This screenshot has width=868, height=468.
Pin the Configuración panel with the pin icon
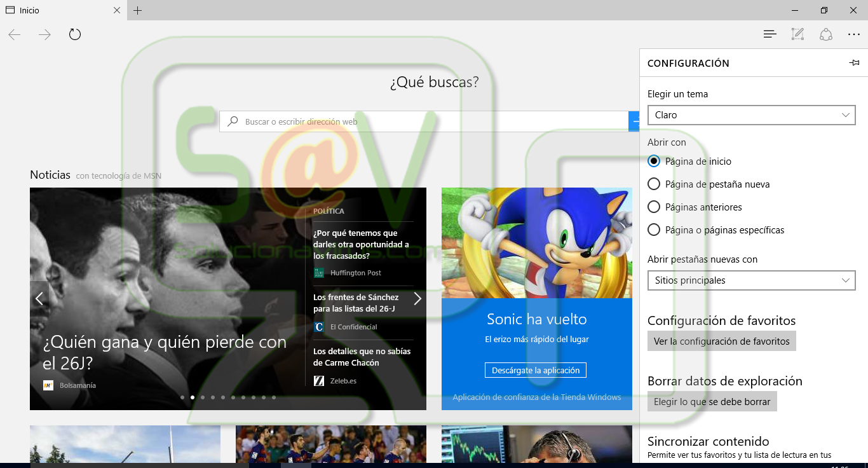coord(854,63)
